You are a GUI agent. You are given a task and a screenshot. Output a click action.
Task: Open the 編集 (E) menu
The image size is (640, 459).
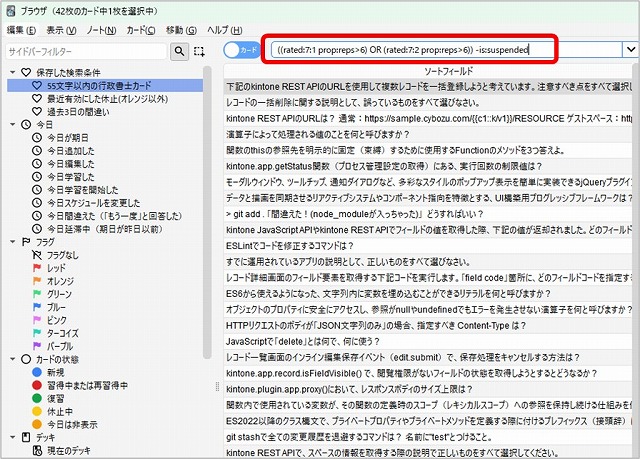(x=21, y=30)
